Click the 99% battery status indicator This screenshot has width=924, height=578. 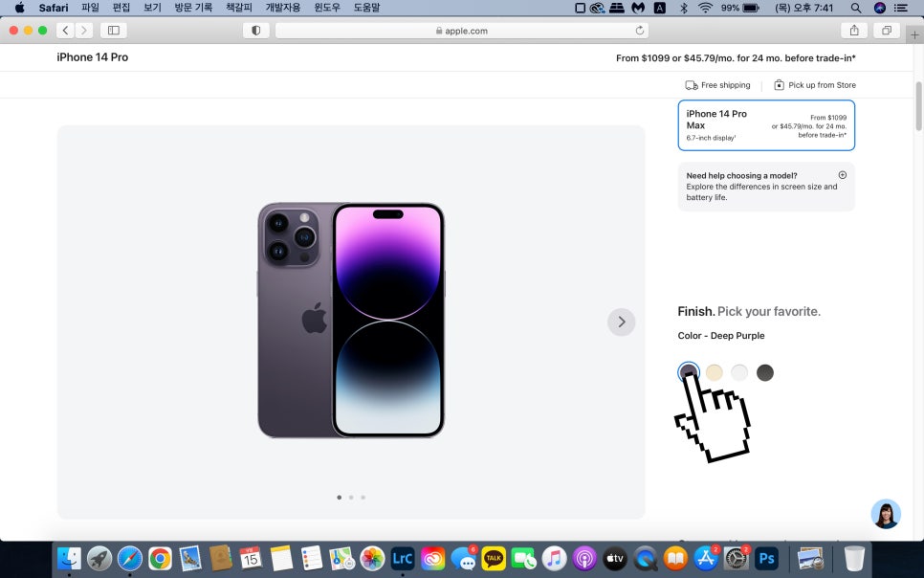(740, 8)
